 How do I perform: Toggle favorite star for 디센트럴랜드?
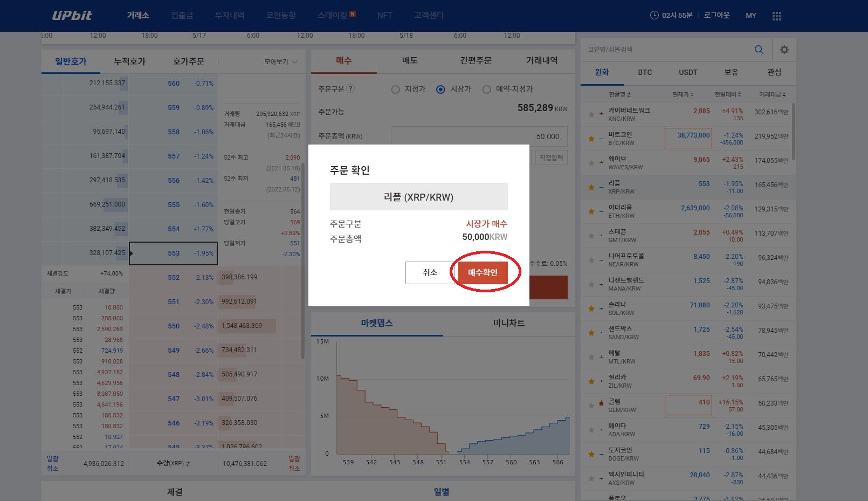(591, 284)
